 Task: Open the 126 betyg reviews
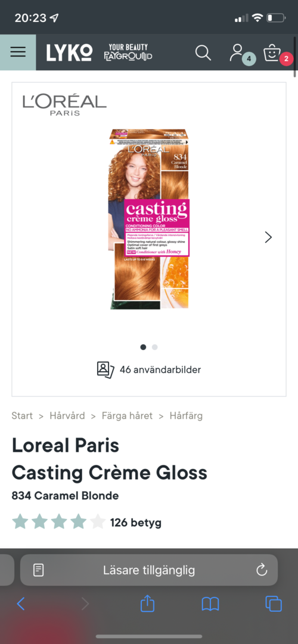coord(136,523)
